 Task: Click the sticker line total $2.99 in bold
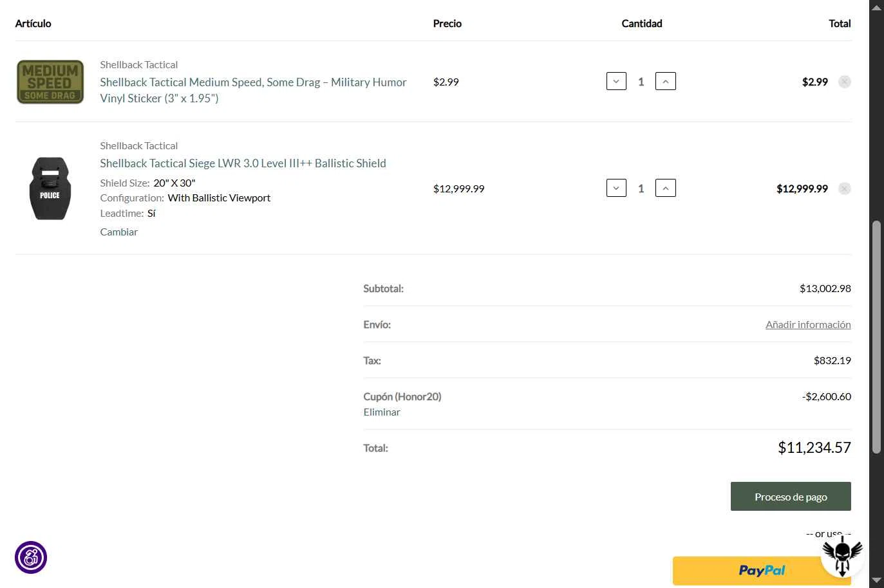pyautogui.click(x=815, y=82)
